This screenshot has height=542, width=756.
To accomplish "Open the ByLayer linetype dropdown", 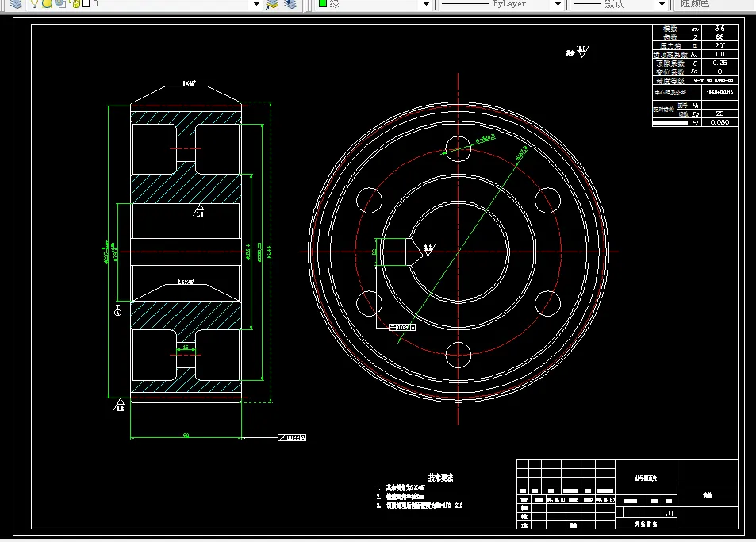I will pos(558,4).
